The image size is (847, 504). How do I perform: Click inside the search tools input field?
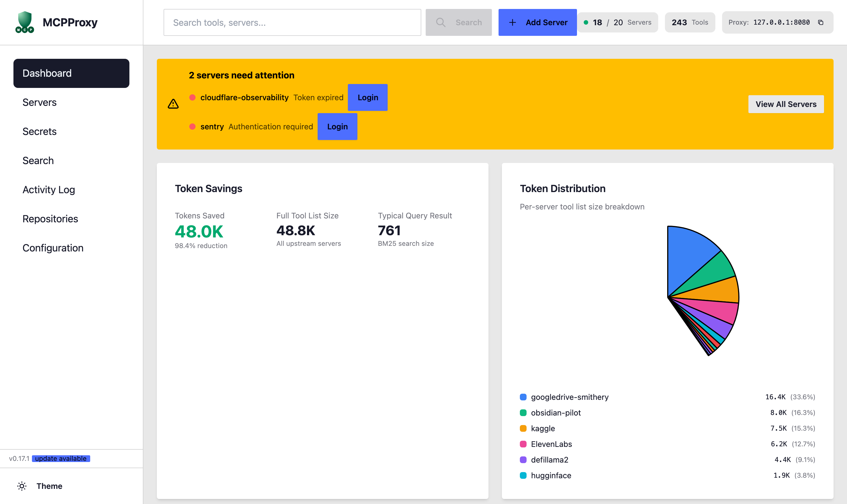[x=292, y=22]
